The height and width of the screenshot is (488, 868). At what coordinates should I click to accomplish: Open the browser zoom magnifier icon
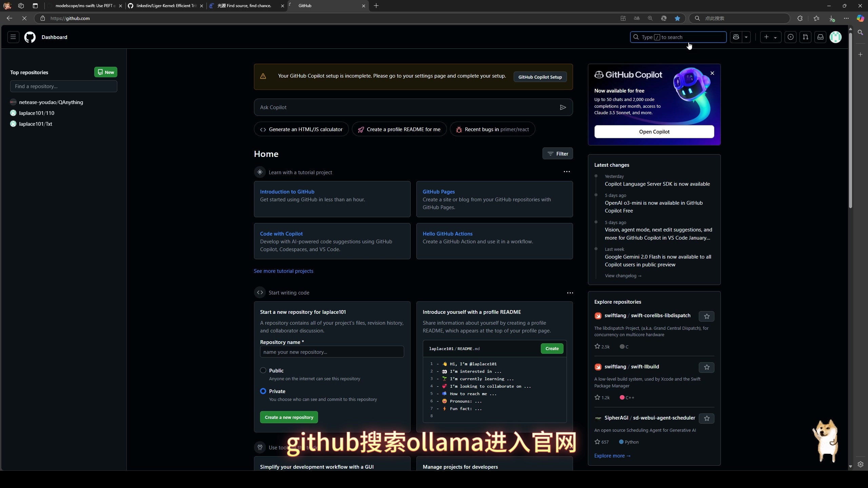coord(650,18)
